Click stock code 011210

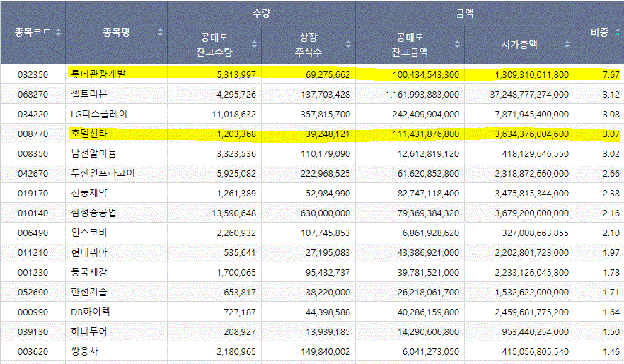(x=33, y=253)
